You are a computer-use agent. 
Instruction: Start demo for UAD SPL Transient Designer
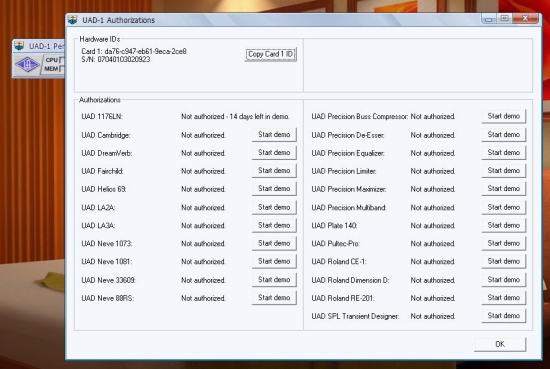point(504,316)
